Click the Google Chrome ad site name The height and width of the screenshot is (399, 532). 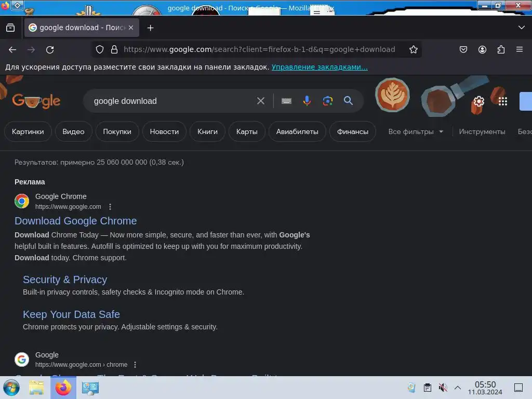click(x=61, y=196)
